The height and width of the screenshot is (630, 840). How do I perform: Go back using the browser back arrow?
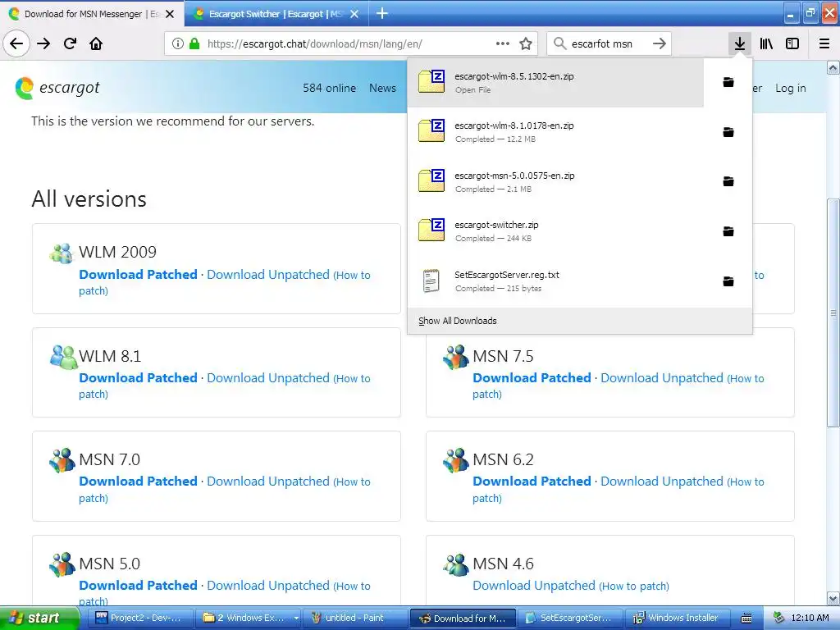[16, 43]
